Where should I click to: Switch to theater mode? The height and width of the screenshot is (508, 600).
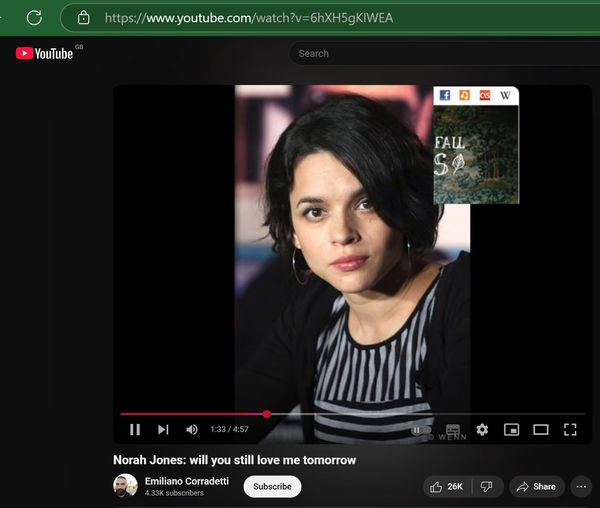point(541,430)
